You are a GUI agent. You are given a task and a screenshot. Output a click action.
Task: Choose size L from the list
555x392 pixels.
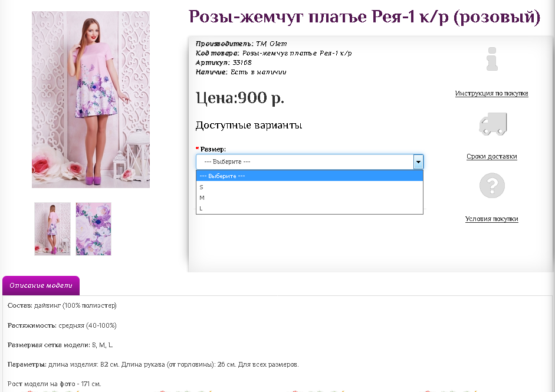point(310,208)
